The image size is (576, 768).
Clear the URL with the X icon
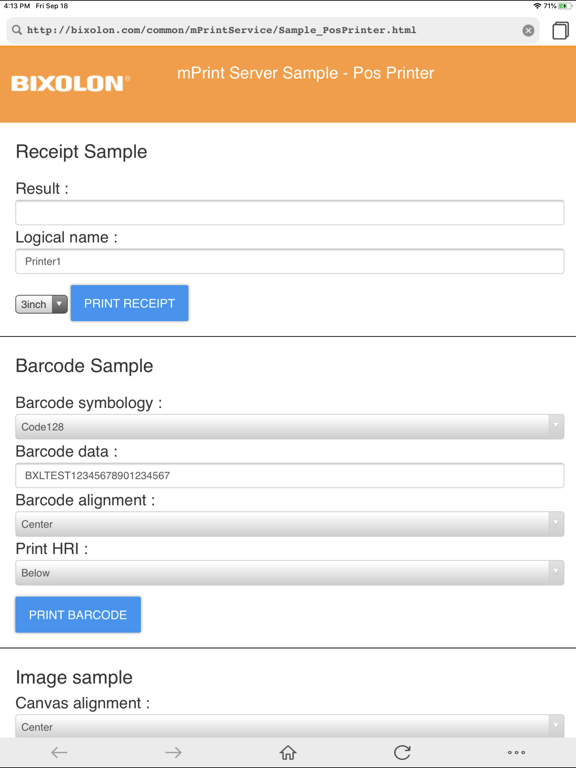click(x=528, y=30)
